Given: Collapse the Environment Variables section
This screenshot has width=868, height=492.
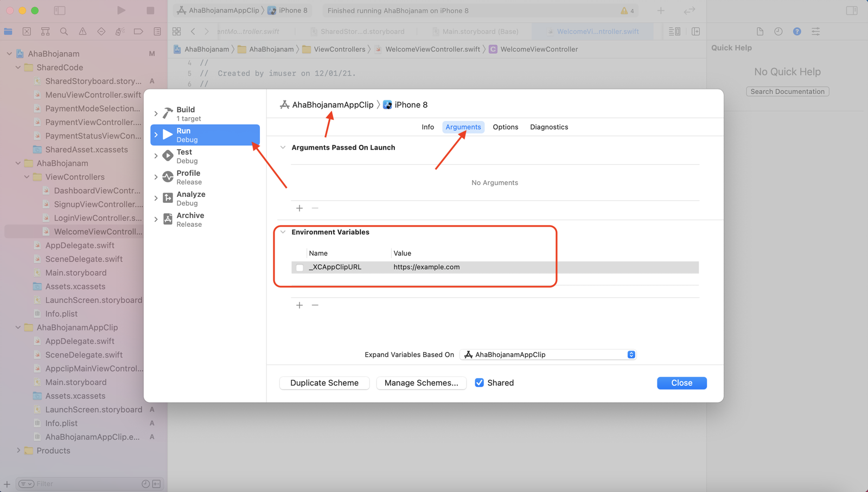Looking at the screenshot, I should (x=283, y=232).
